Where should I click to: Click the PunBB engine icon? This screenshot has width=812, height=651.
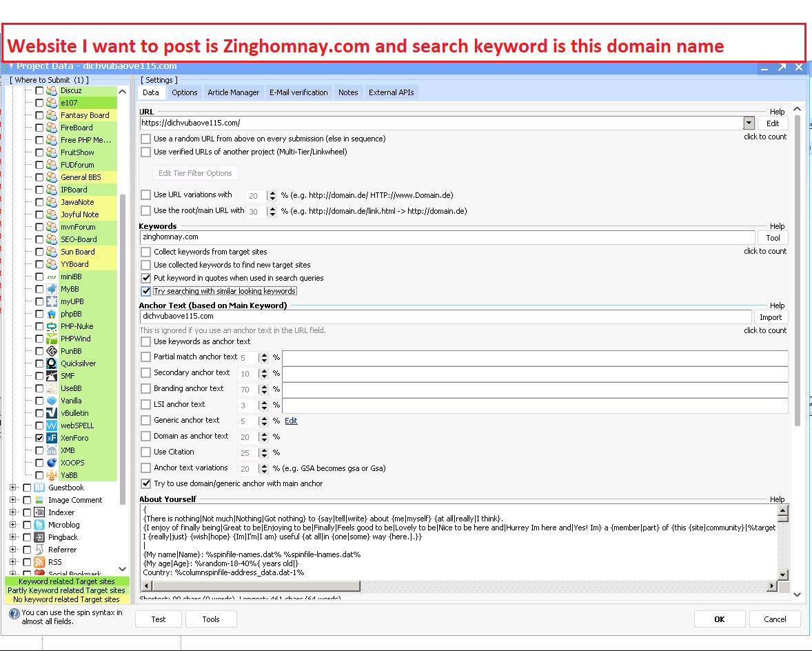pos(52,351)
